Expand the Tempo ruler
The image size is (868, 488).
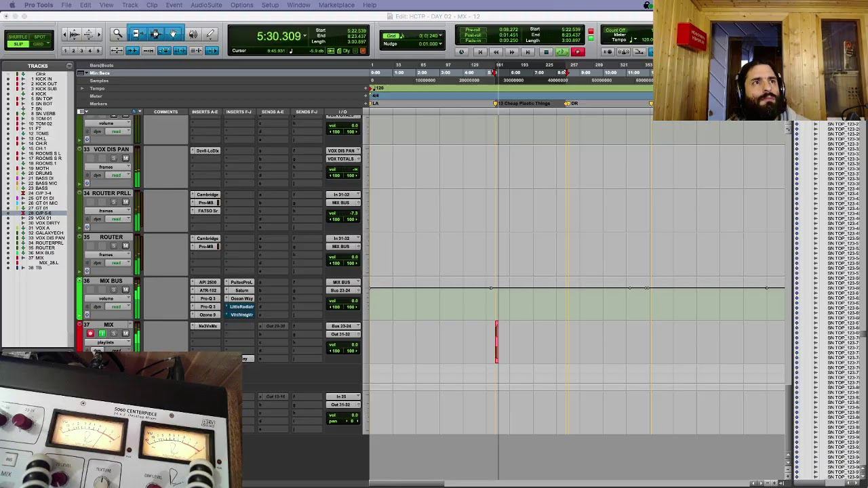(x=82, y=88)
